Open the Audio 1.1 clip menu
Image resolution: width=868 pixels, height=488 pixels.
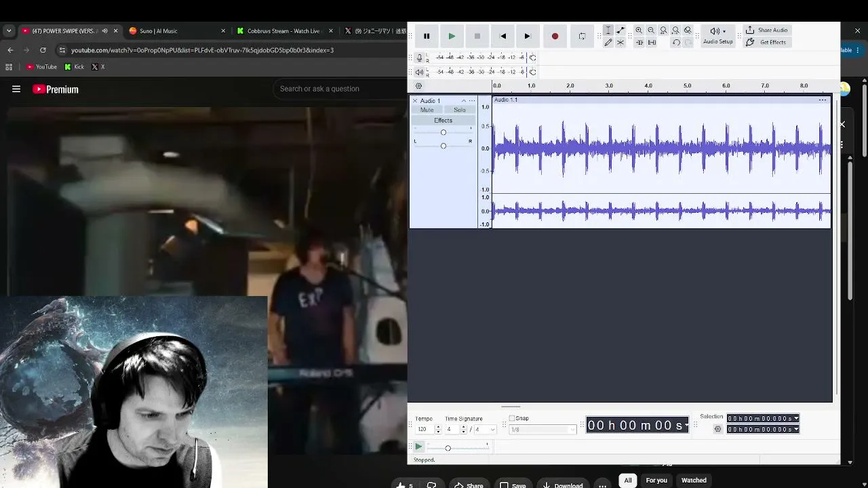pyautogui.click(x=823, y=100)
